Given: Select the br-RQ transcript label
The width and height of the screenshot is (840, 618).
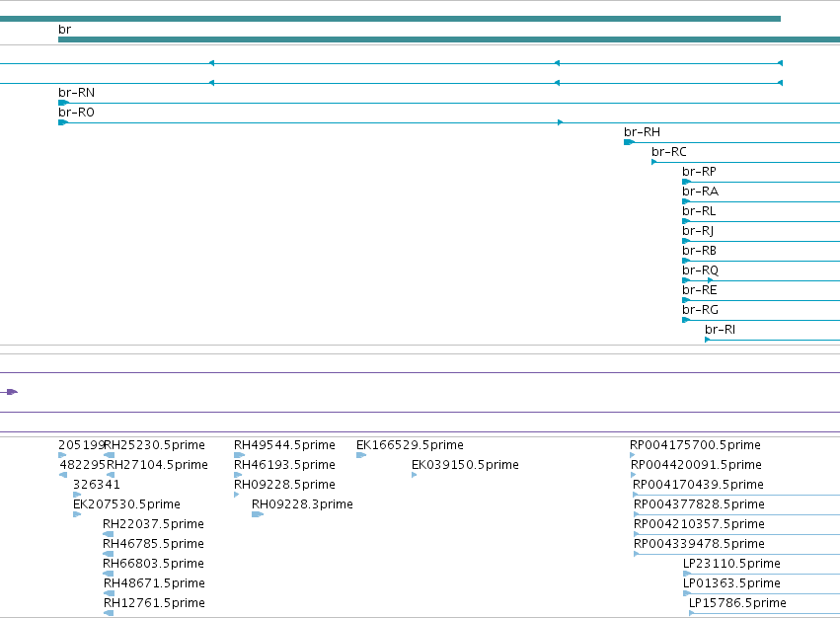Looking at the screenshot, I should pos(700,270).
